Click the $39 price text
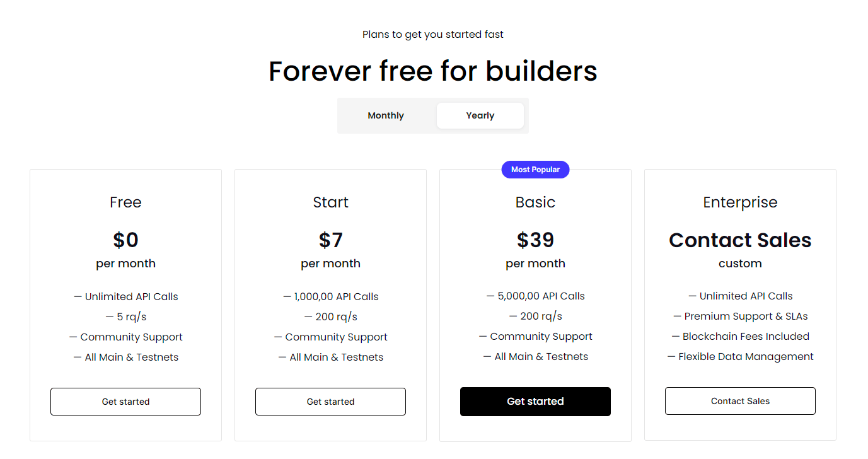The height and width of the screenshot is (459, 868). pyautogui.click(x=535, y=240)
